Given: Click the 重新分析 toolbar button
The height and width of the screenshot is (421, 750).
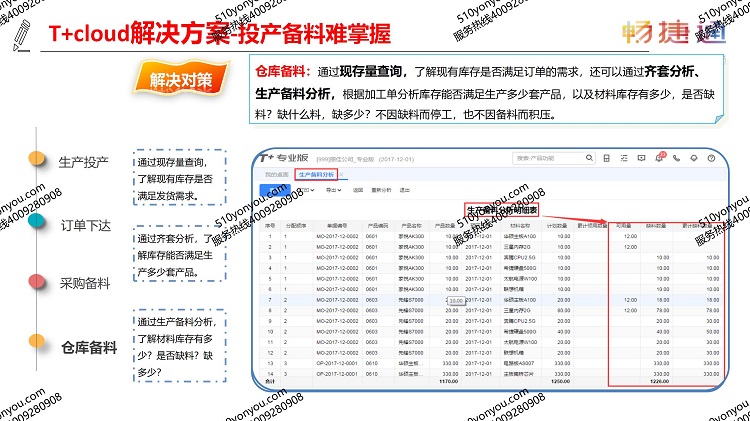Looking at the screenshot, I should tap(381, 189).
